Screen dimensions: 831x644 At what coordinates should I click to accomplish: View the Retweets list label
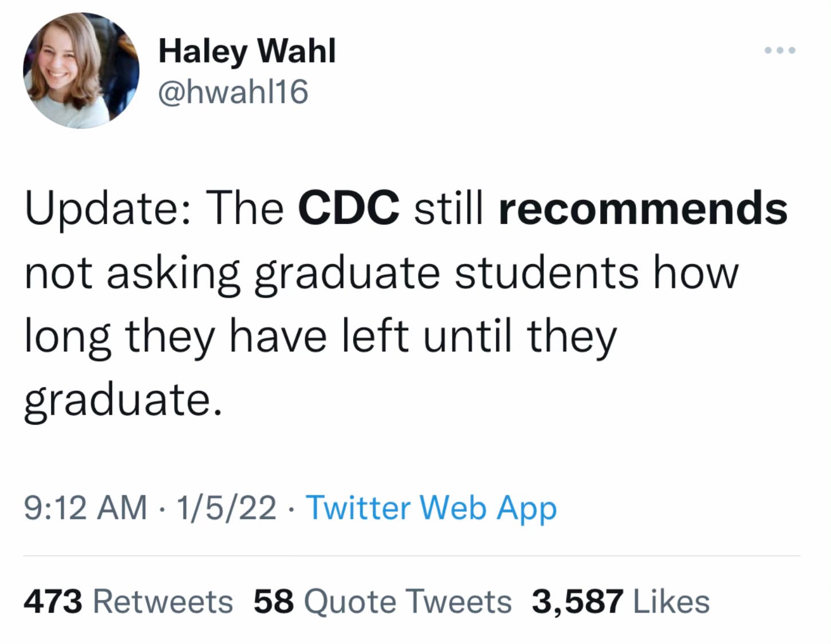(x=163, y=602)
